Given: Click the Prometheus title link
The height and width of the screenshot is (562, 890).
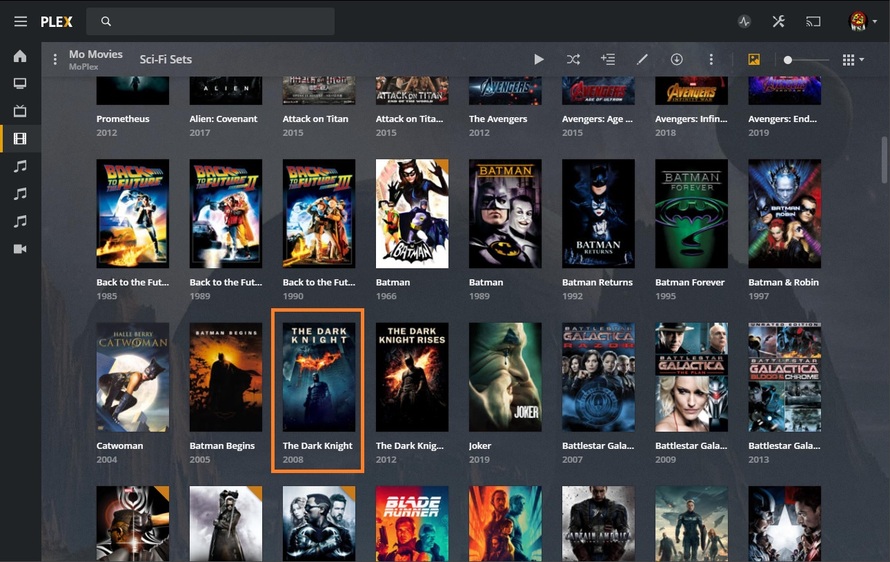Looking at the screenshot, I should coord(123,119).
